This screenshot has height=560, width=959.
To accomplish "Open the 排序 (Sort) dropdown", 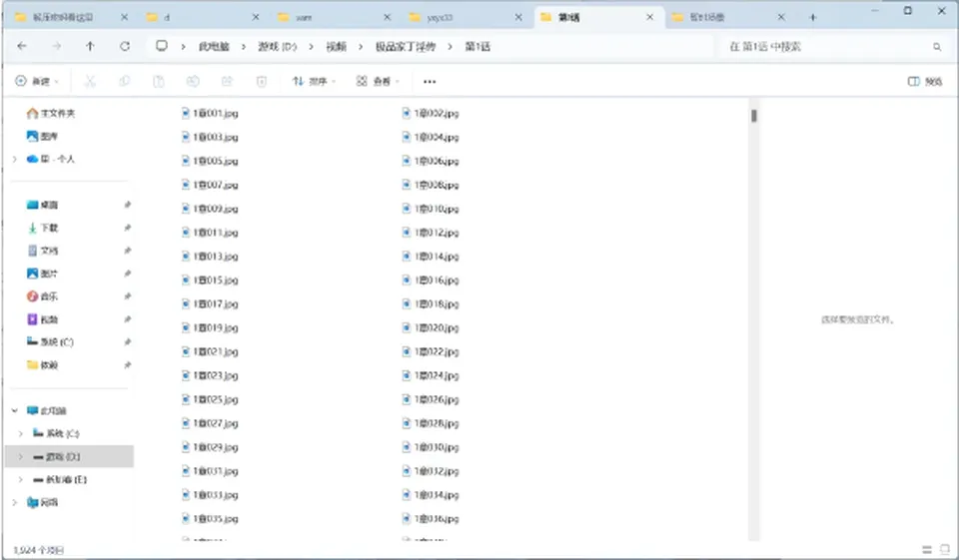I will pos(314,81).
